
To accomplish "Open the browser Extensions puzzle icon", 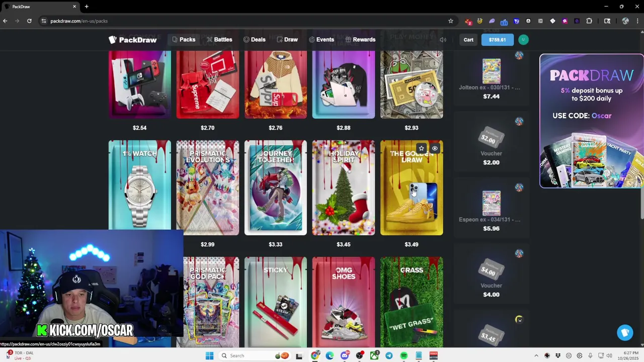I will pos(589,21).
